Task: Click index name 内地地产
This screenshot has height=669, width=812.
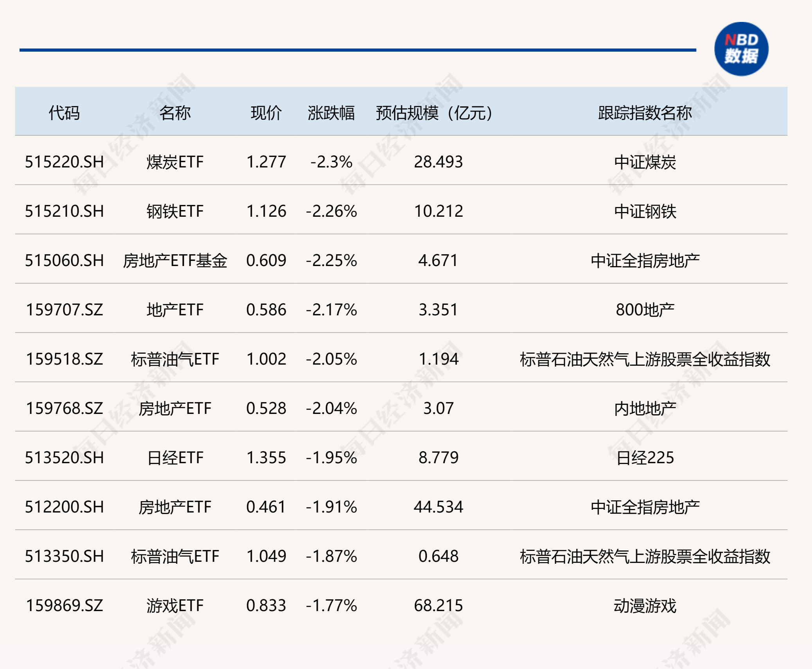Action: coord(645,408)
